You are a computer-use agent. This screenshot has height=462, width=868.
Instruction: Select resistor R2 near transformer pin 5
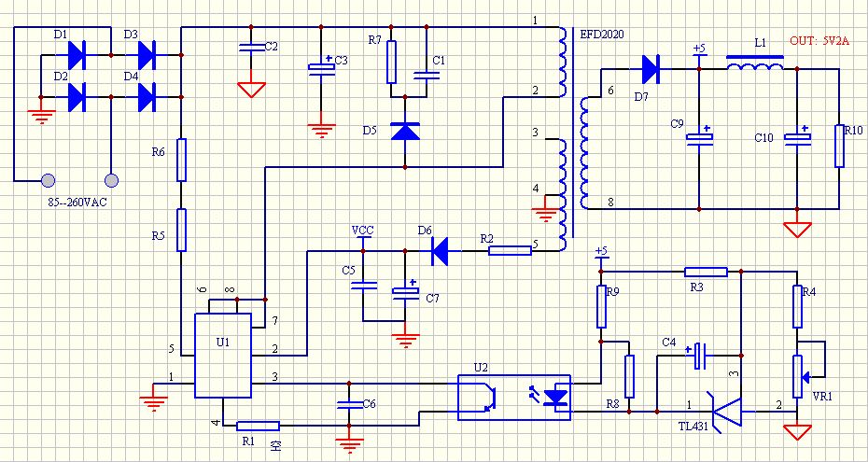510,251
